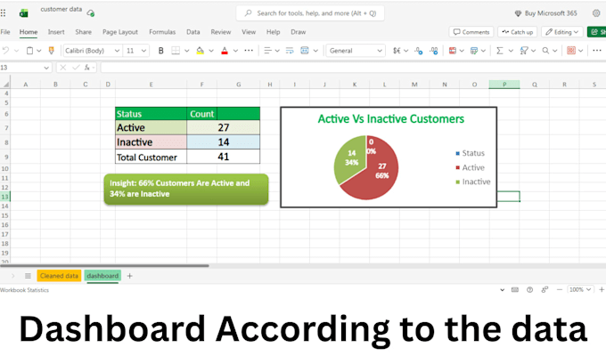Switch to the Draw tab
The image size is (606, 364).
click(298, 32)
